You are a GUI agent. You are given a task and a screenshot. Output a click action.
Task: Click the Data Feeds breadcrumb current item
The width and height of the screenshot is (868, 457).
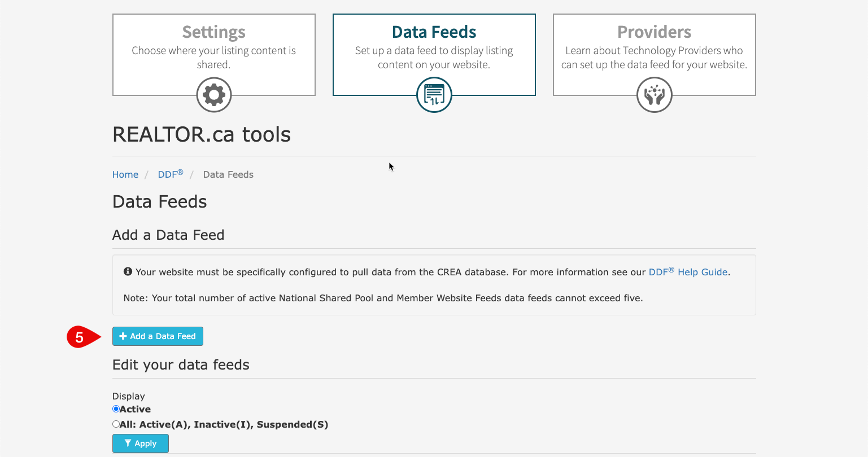point(228,174)
